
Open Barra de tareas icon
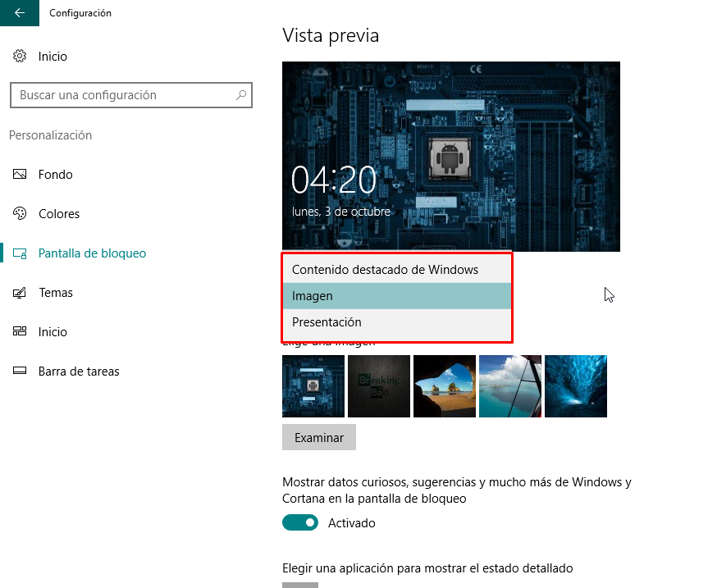(20, 371)
